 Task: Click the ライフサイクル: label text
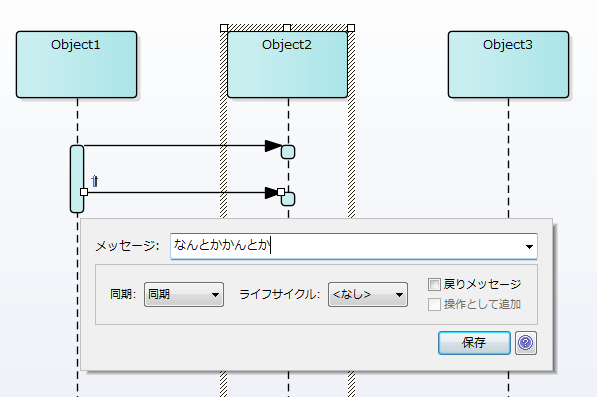279,294
